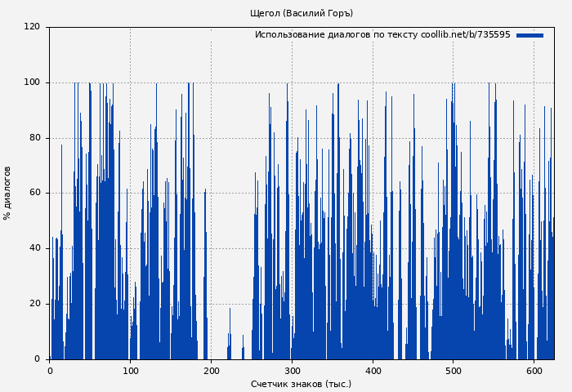The image size is (572, 392).
Task: Click the y-axis tick label 60
Action: (34, 194)
